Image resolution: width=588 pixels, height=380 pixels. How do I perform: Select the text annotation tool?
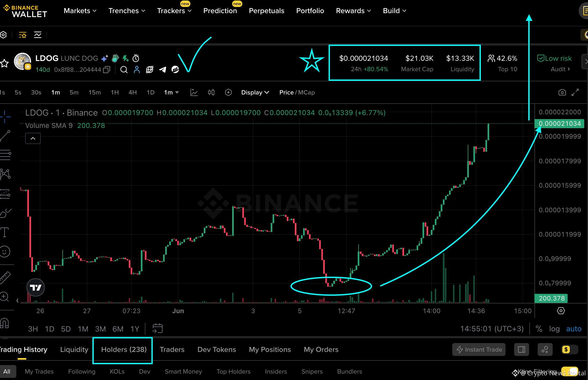pyautogui.click(x=5, y=232)
